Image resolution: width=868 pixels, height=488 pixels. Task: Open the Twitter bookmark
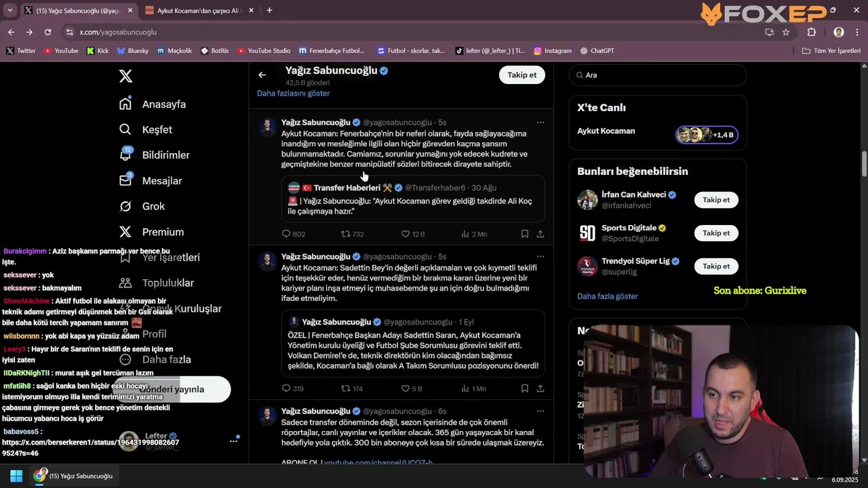pyautogui.click(x=21, y=51)
